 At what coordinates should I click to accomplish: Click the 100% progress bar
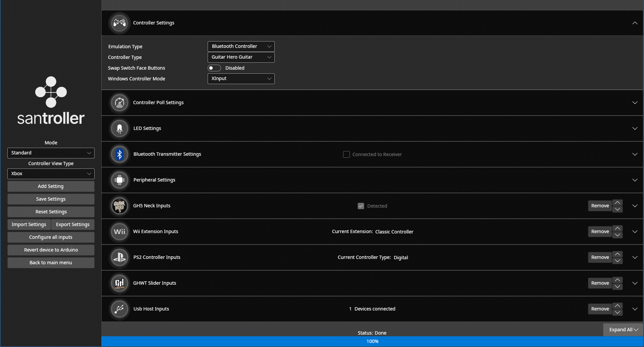point(372,341)
